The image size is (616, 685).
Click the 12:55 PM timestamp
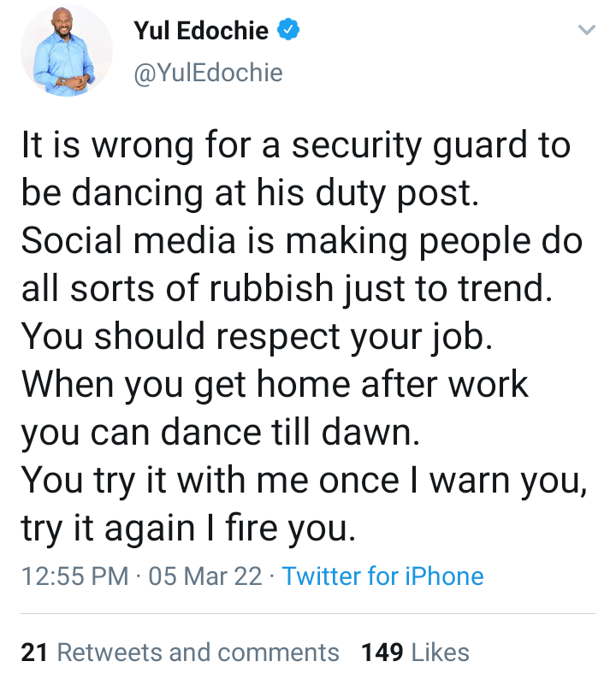click(x=74, y=576)
